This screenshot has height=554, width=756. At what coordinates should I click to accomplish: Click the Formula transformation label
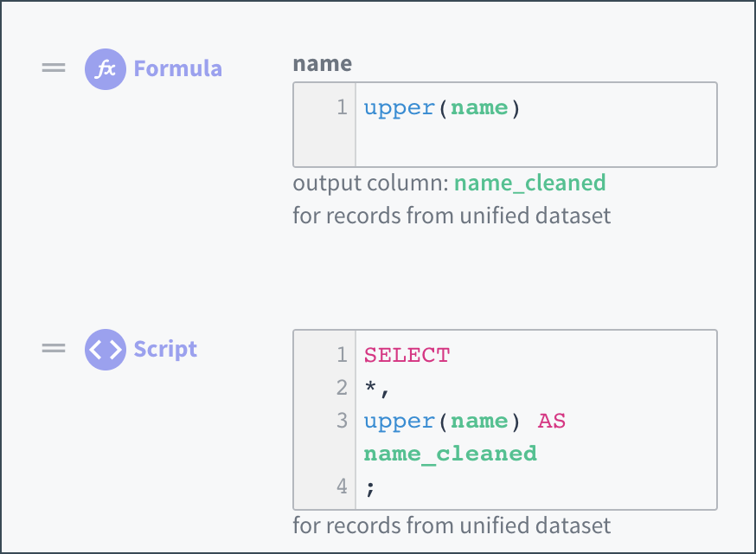pos(177,68)
